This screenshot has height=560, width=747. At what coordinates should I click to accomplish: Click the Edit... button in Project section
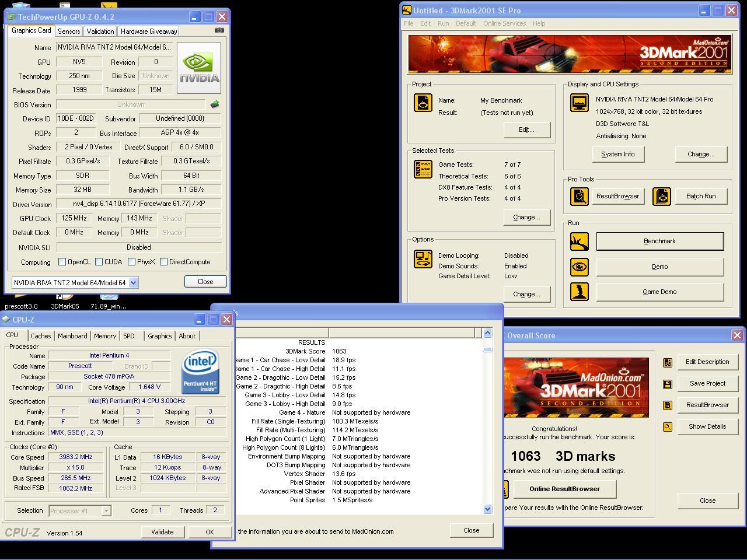point(526,129)
